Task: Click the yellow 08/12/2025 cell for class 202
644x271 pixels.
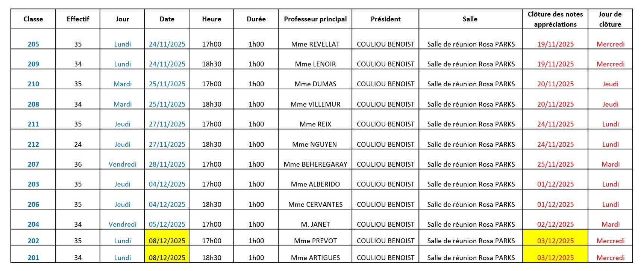Action: (x=167, y=241)
